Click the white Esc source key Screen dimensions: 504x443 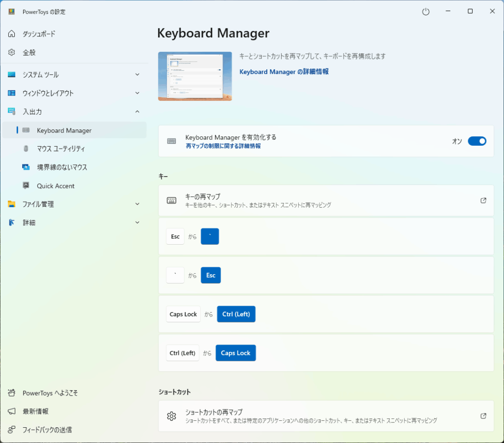(x=175, y=236)
